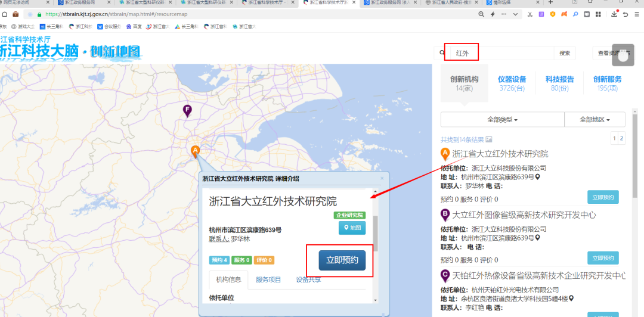Select the 创新服务 tab
This screenshot has width=644, height=317.
608,83
